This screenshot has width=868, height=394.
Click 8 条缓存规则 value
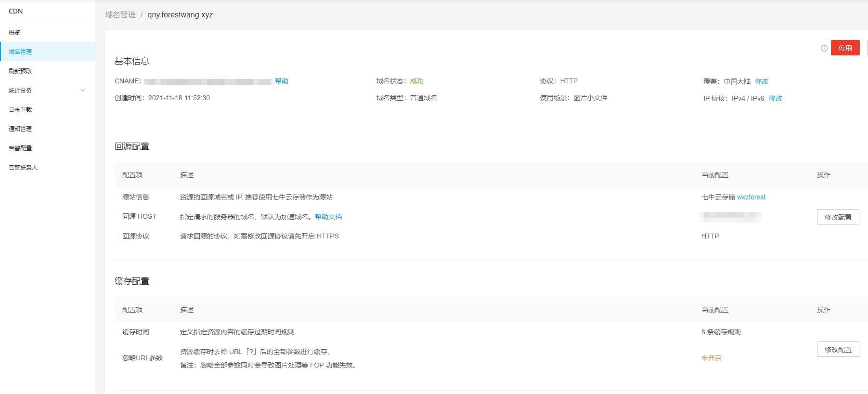[721, 332]
